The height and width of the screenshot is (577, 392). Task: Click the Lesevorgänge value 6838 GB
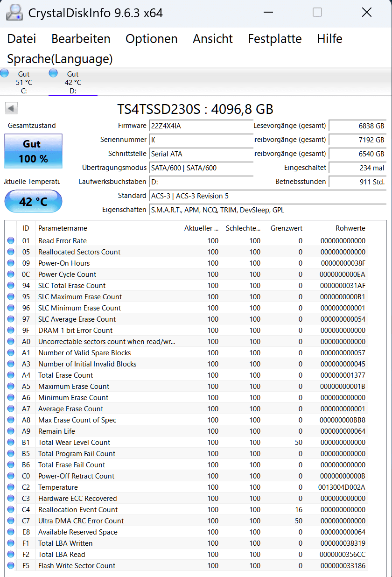tap(357, 126)
